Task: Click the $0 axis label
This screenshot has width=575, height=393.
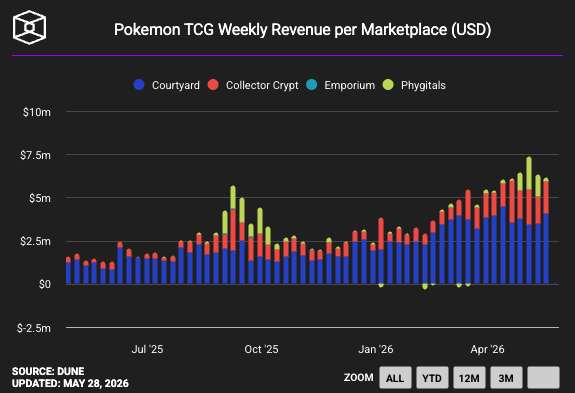Action: (45, 284)
